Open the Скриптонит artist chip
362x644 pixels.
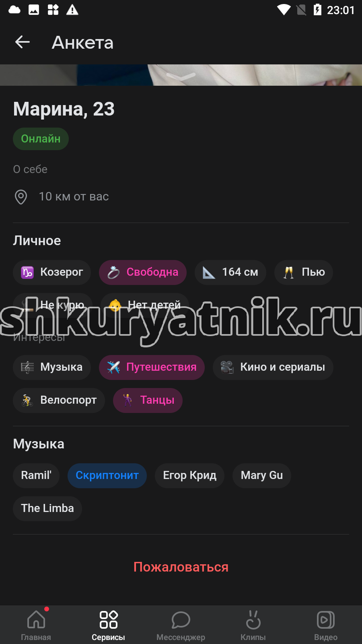pos(107,476)
